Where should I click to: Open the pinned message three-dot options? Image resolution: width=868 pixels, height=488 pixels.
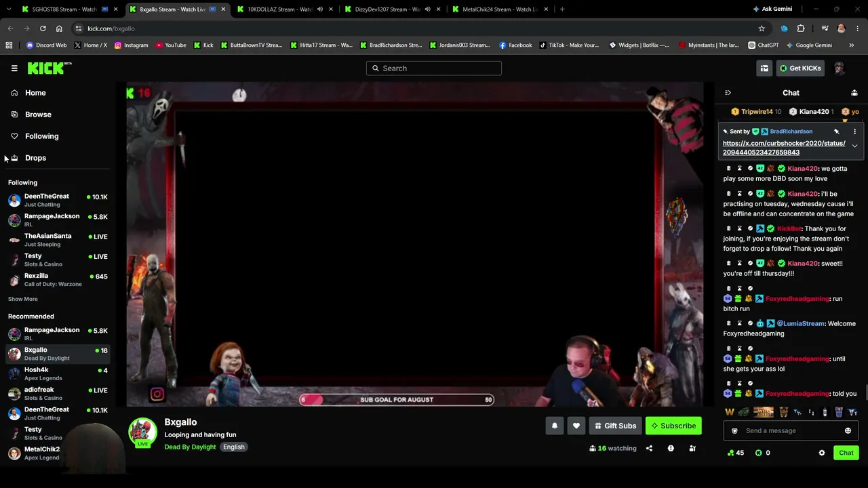[854, 131]
